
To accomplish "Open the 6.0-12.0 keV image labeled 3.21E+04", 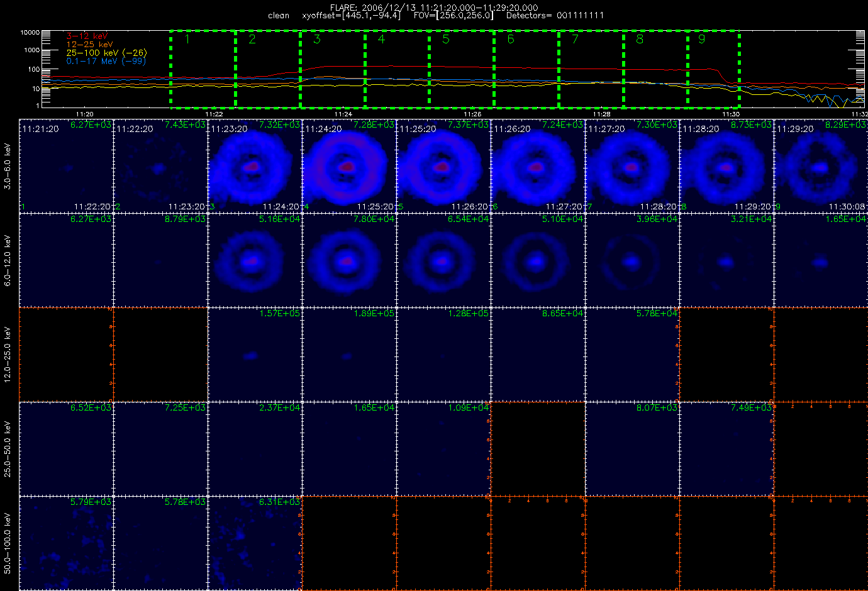I will pos(726,260).
